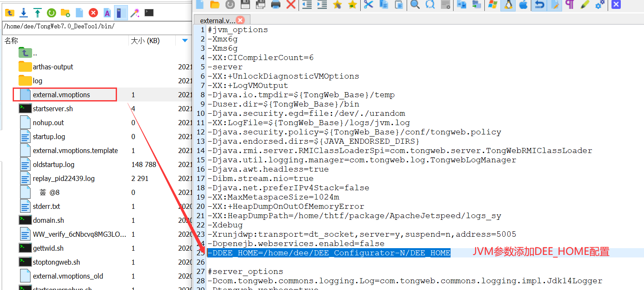Click the purple X close editor icon
Screen dimensions: 644x290
tap(616, 4)
